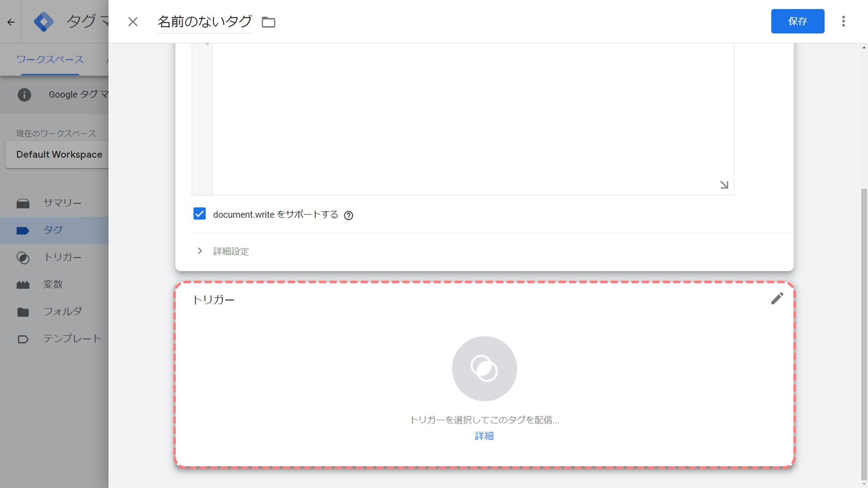This screenshot has height=488, width=868.
Task: Click the テンプレート outline tag icon
Action: (23, 339)
